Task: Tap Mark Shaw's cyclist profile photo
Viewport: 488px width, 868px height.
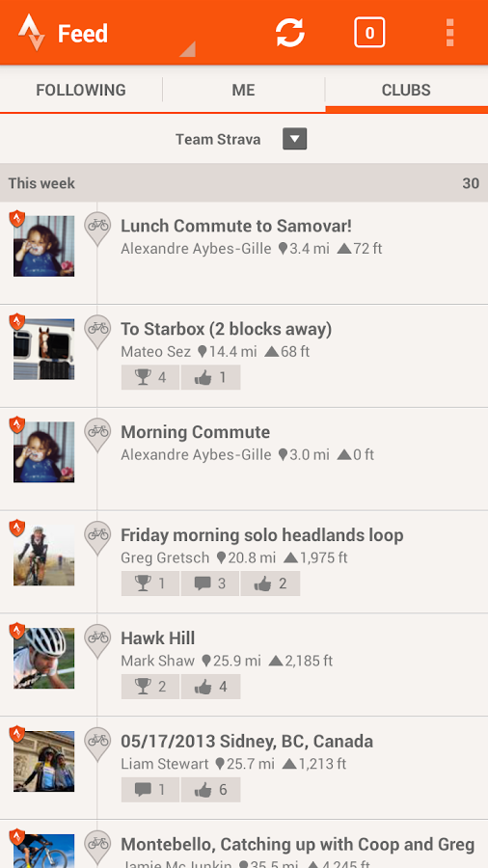Action: 43,658
